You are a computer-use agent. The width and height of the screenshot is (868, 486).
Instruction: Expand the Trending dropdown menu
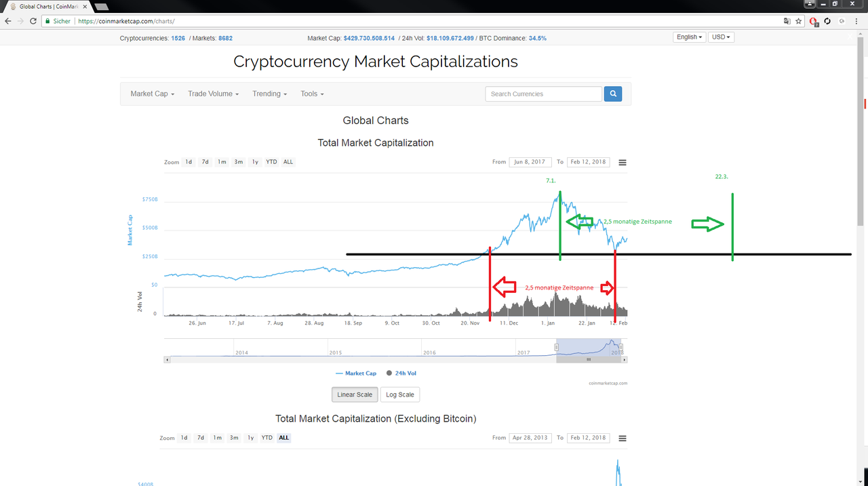pyautogui.click(x=270, y=94)
